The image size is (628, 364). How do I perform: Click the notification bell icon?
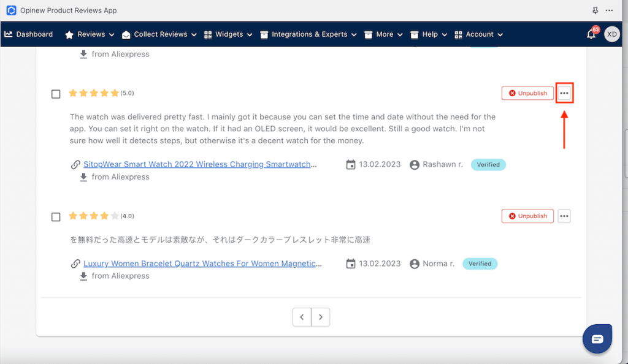(x=591, y=35)
